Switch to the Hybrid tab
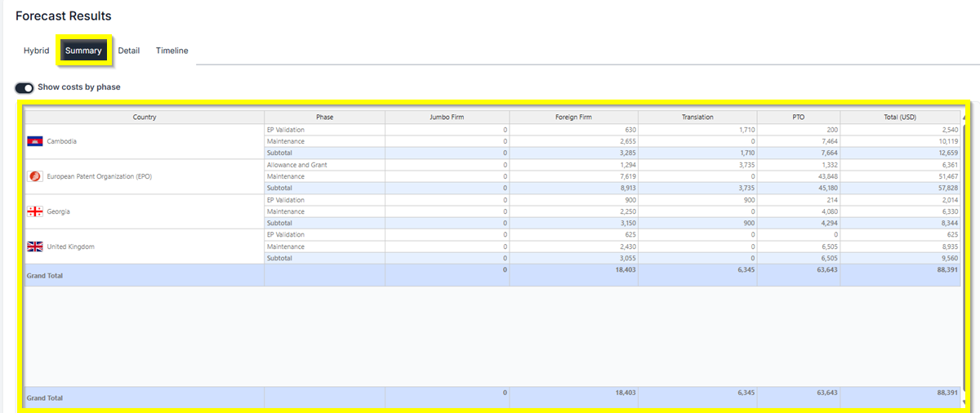This screenshot has width=980, height=413. click(x=36, y=51)
